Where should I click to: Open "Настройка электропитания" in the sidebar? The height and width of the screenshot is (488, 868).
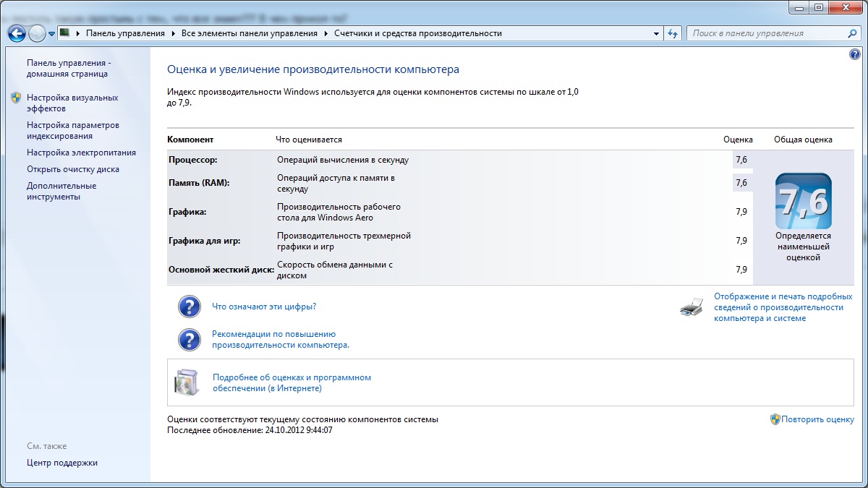pyautogui.click(x=81, y=153)
